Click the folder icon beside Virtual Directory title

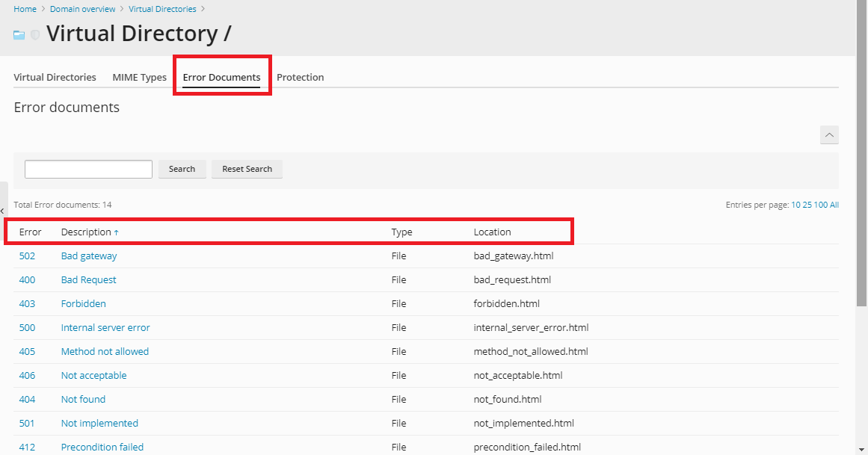[x=19, y=35]
